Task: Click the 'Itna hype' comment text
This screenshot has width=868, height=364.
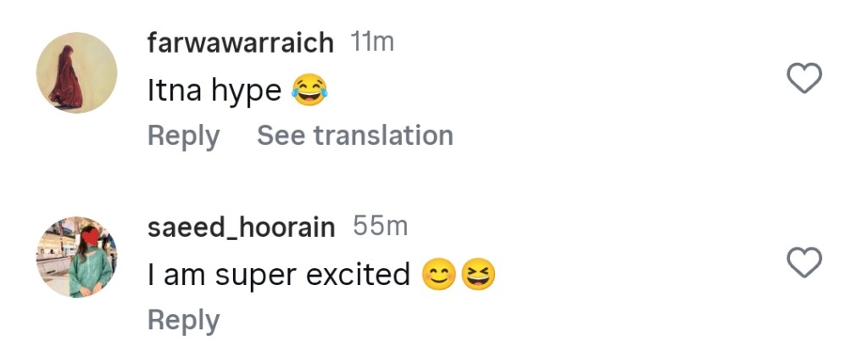Action: pos(214,91)
